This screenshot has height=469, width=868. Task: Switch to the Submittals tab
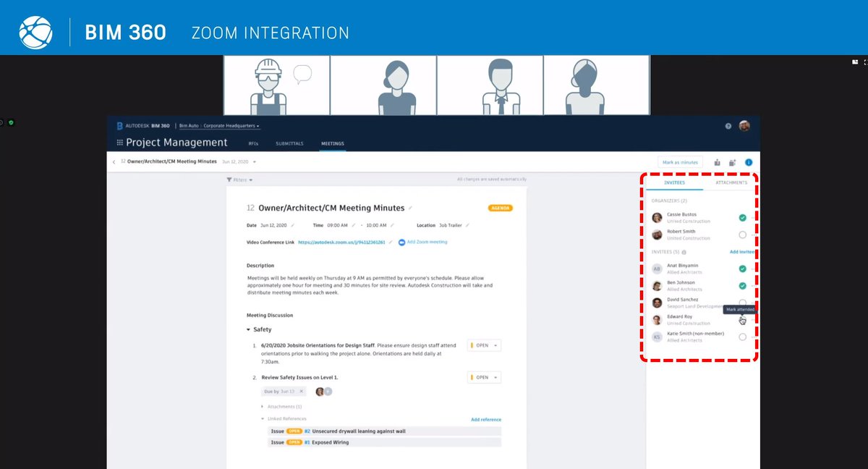[x=289, y=143]
